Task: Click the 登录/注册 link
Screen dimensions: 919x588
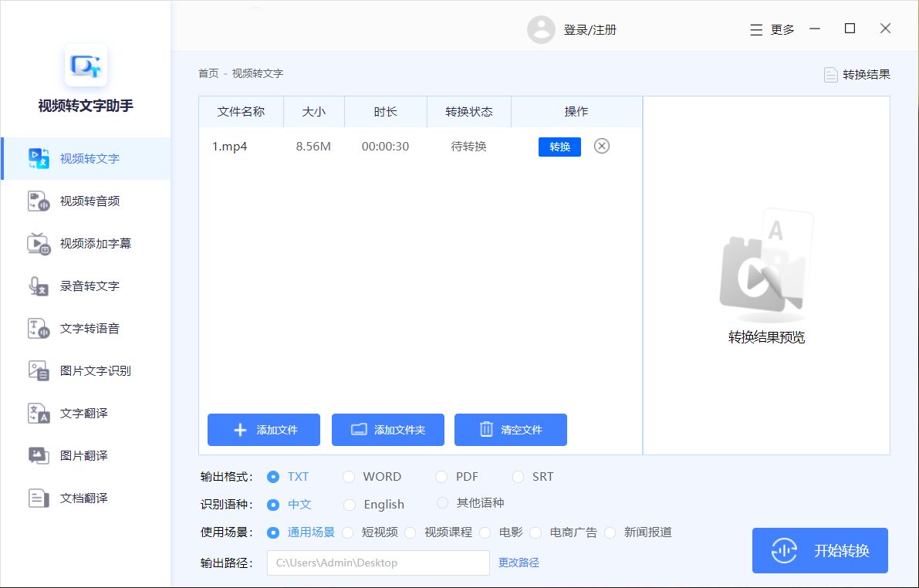Action: coord(590,30)
